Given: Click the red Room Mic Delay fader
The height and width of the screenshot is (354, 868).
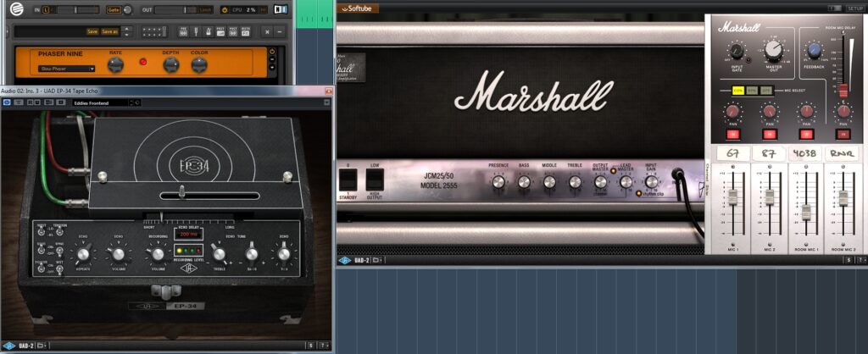Looking at the screenshot, I should click(x=843, y=91).
